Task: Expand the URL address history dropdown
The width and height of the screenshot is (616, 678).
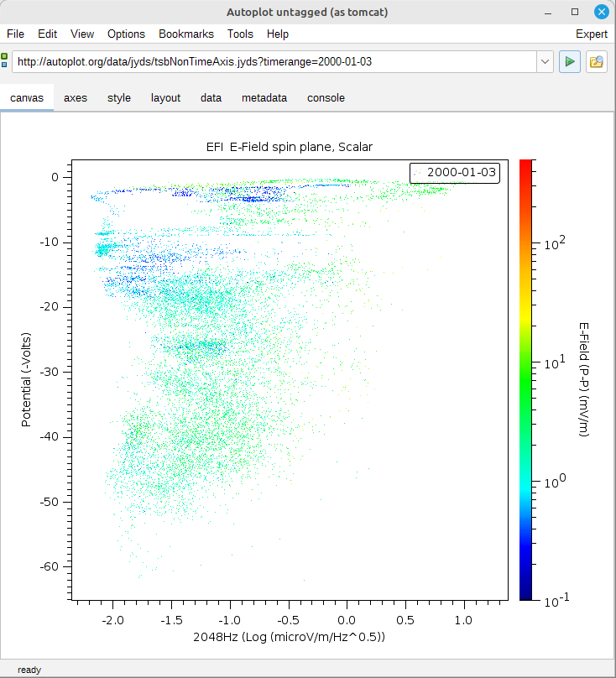Action: click(545, 61)
